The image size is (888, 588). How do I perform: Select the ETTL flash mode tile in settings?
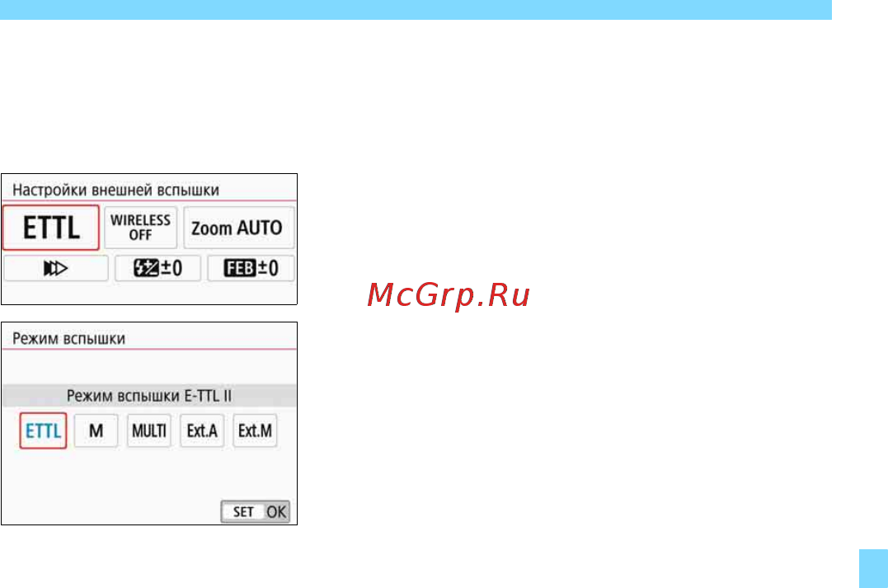51,228
